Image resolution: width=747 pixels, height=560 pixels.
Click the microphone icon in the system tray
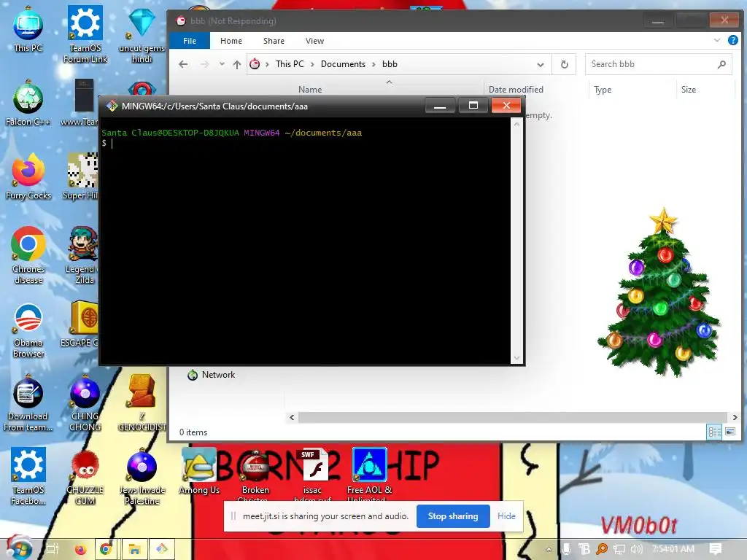566,549
